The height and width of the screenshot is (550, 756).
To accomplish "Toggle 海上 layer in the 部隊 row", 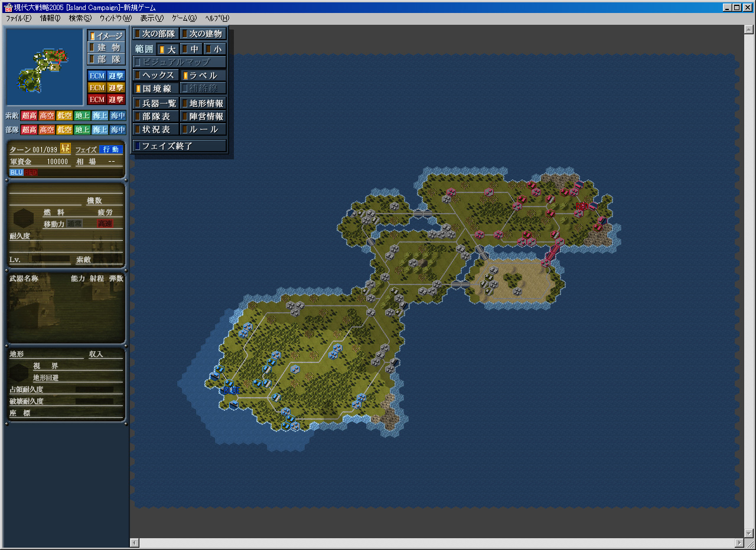I will coord(100,130).
